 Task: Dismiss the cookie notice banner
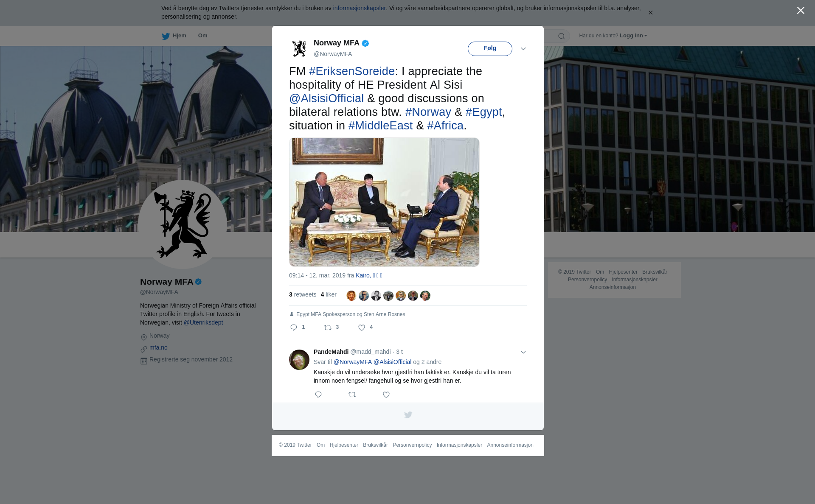(650, 13)
